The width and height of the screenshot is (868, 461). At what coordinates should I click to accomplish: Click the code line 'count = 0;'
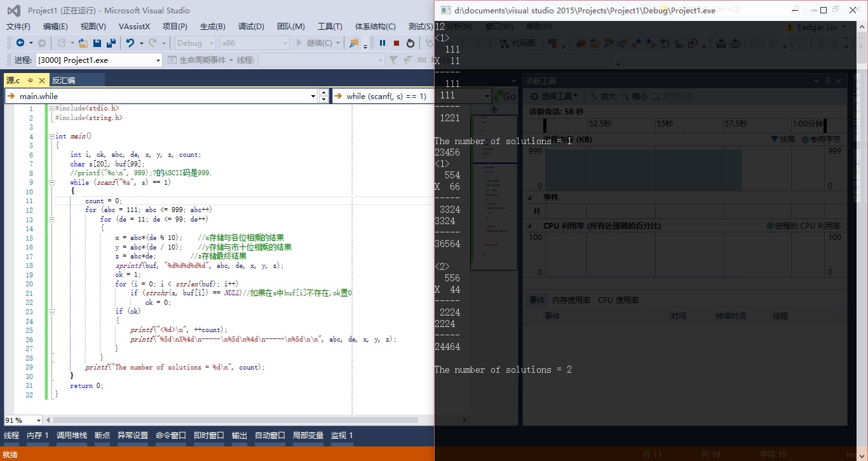(x=104, y=201)
